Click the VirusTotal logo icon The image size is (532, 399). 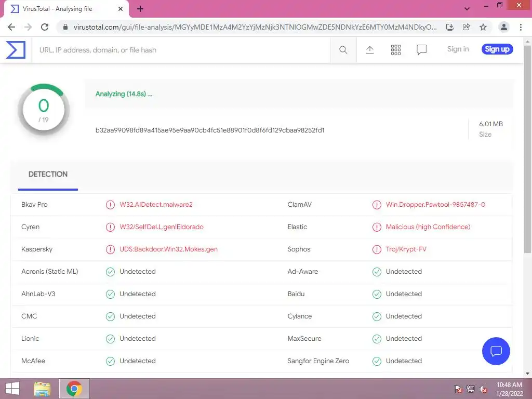[16, 50]
